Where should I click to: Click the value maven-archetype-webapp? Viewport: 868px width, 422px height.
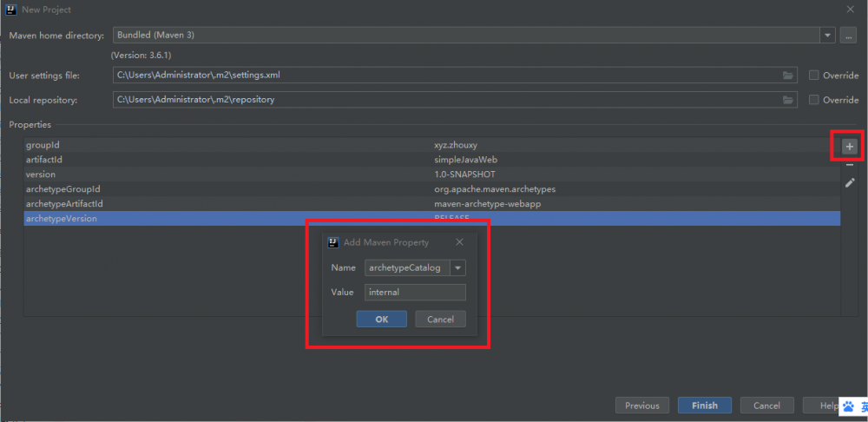487,204
